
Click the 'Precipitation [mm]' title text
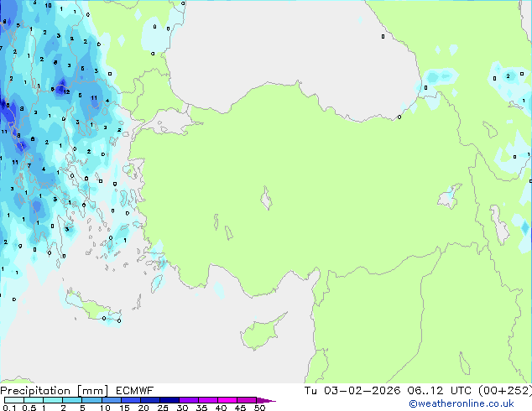(54, 391)
